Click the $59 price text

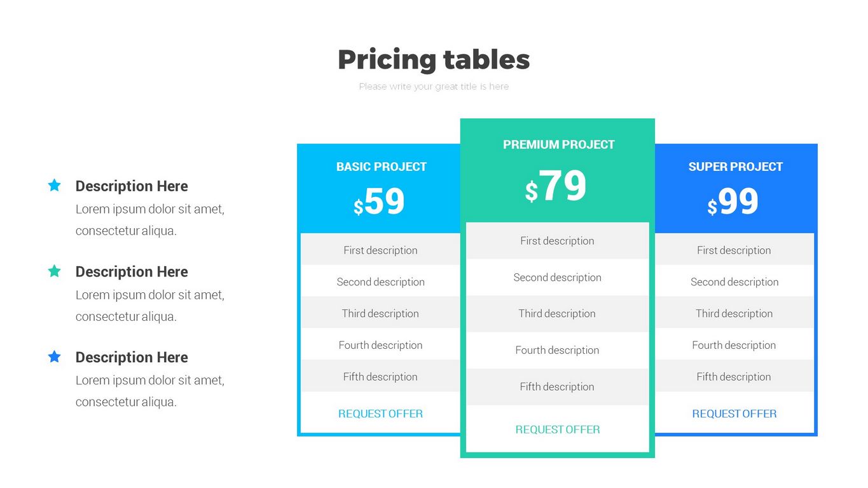[380, 201]
